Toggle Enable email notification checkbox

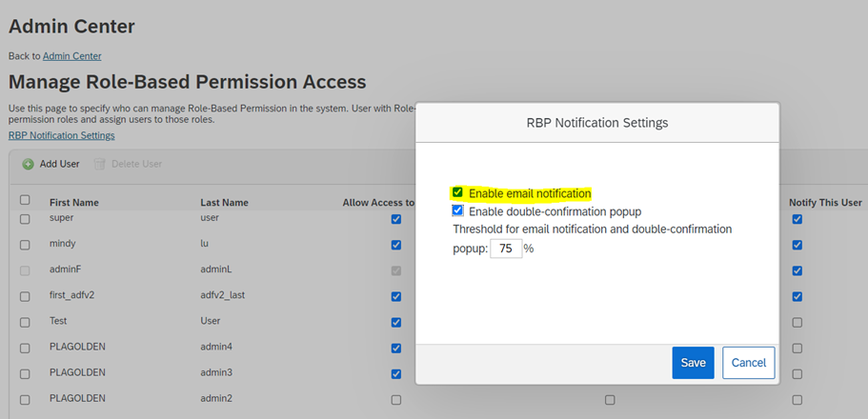pyautogui.click(x=457, y=192)
